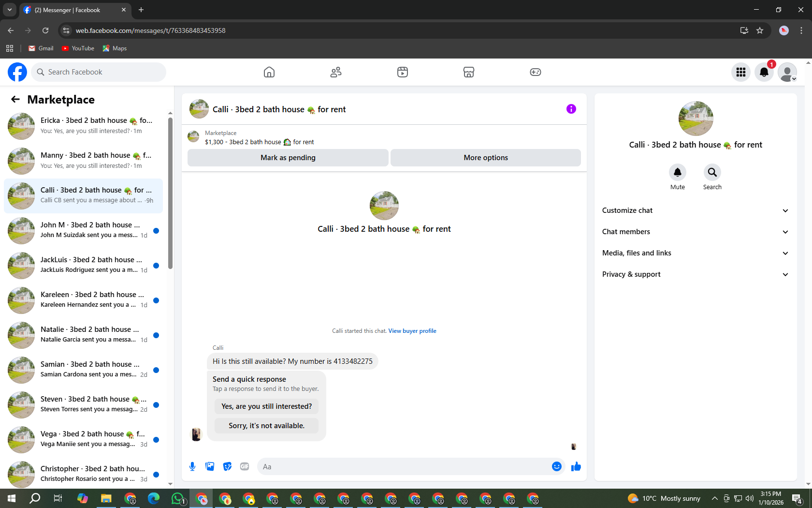Open John M's conversation
This screenshot has width=812, height=508.
tap(84, 230)
